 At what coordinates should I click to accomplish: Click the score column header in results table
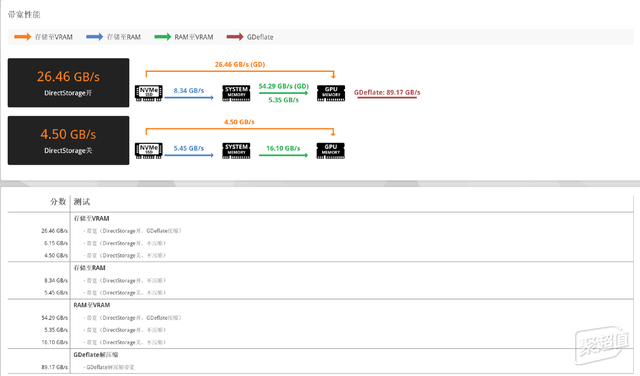pos(58,202)
